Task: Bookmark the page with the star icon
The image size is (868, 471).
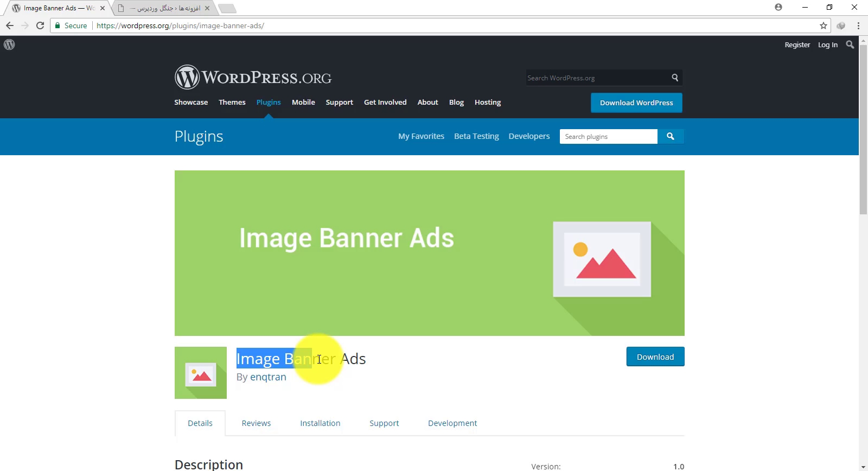Action: click(823, 26)
